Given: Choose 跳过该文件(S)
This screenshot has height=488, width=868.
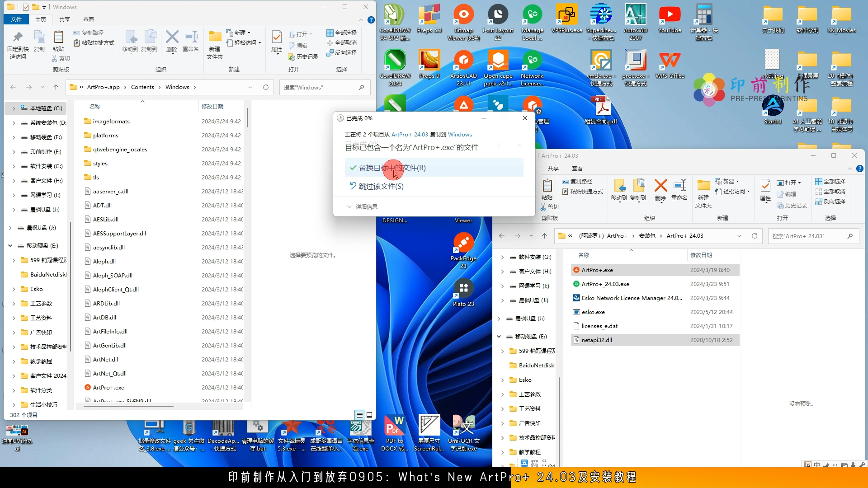Looking at the screenshot, I should [x=434, y=186].
